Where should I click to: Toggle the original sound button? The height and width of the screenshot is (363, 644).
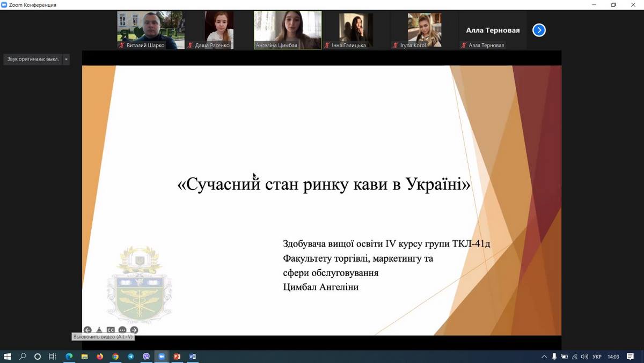click(33, 60)
